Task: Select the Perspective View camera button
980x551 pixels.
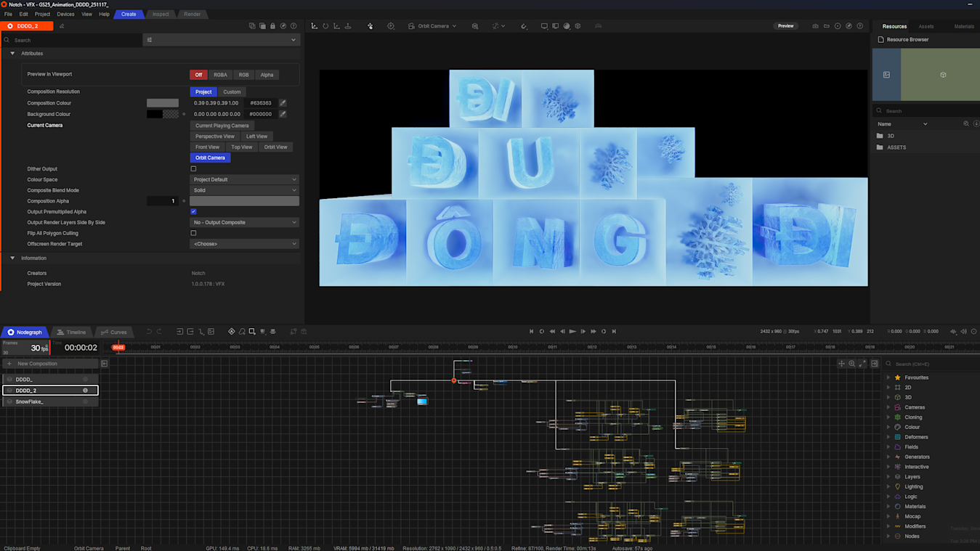Action: (214, 136)
